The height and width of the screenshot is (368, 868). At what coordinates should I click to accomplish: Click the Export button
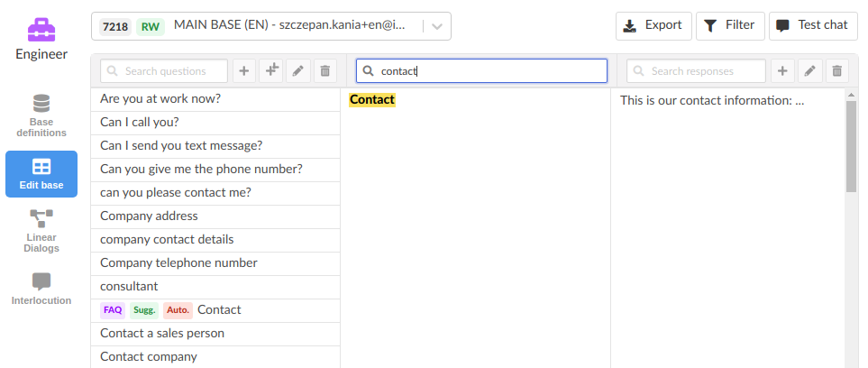point(653,25)
